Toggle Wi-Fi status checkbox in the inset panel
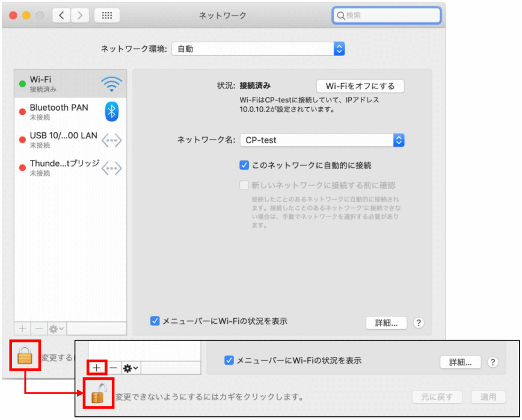Screen dimensions: 522x420 (229, 360)
